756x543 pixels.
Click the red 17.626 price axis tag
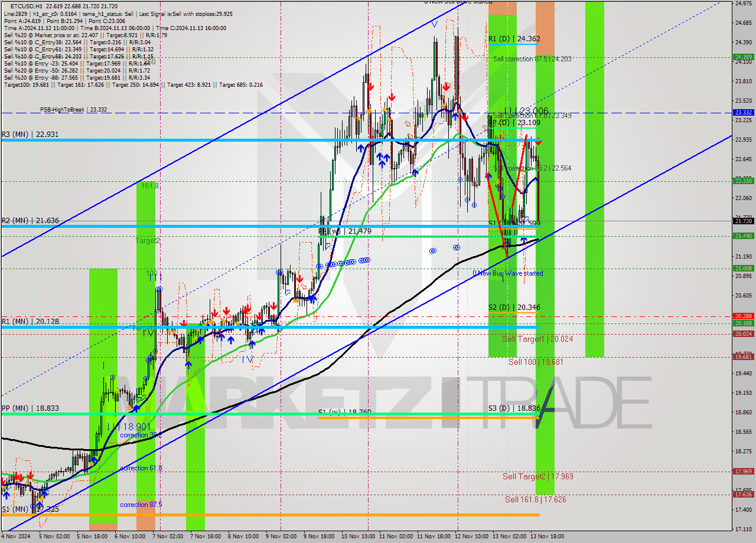click(x=743, y=495)
